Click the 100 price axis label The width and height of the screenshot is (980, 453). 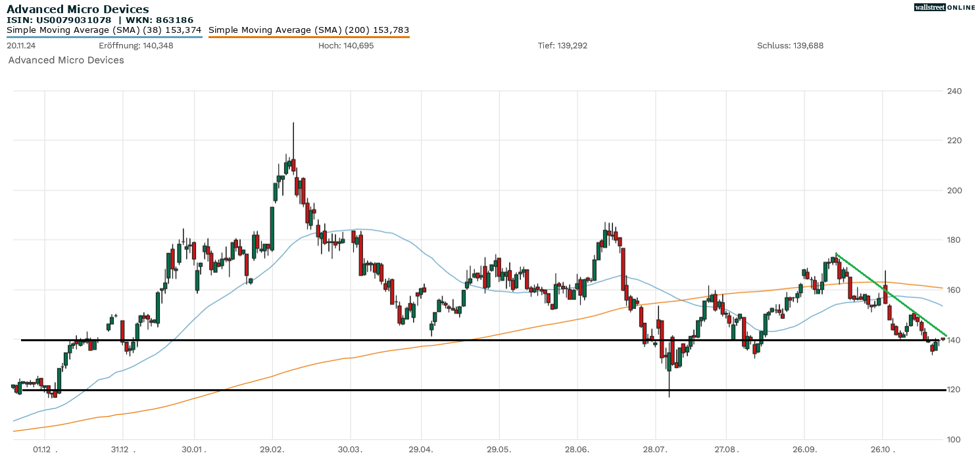pyautogui.click(x=955, y=440)
